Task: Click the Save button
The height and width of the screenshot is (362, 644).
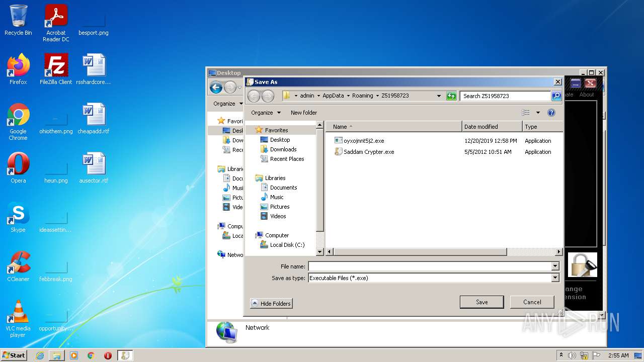Action: point(482,302)
